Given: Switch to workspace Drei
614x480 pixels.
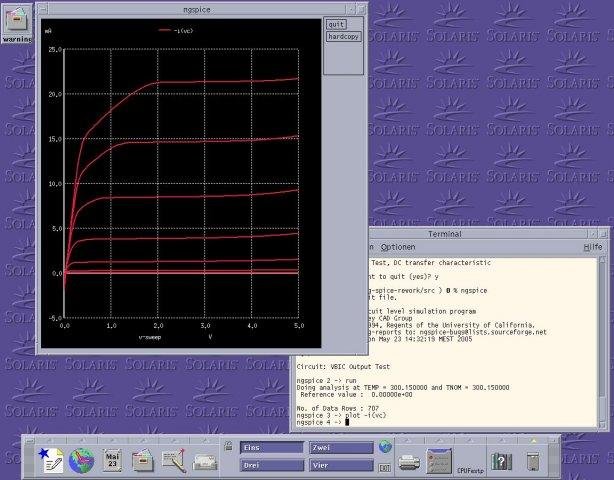Looking at the screenshot, I should pyautogui.click(x=272, y=466).
